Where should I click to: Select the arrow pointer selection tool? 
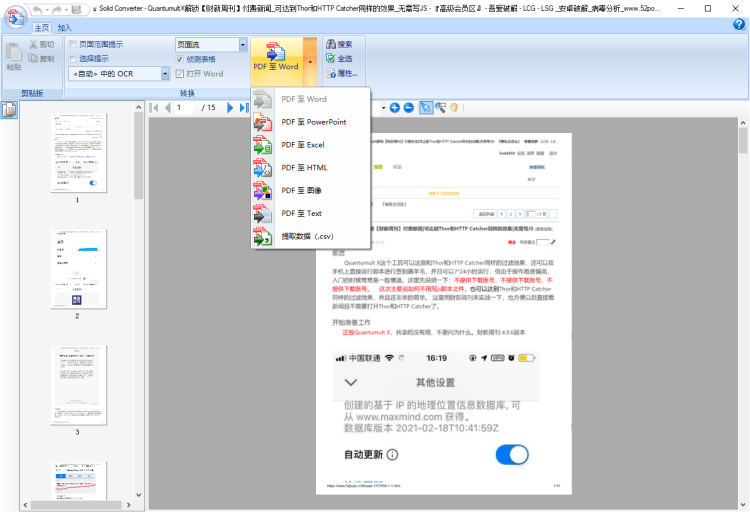coord(425,108)
